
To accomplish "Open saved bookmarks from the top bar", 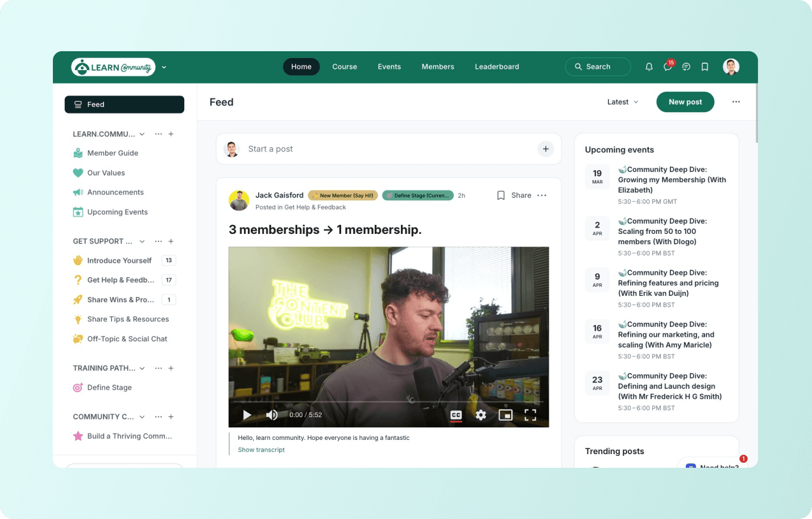I will 705,67.
